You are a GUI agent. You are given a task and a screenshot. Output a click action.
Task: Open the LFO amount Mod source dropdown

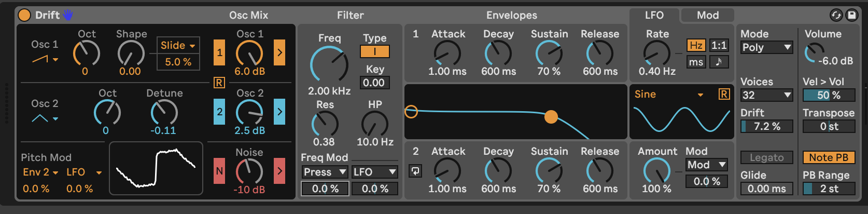click(x=707, y=165)
